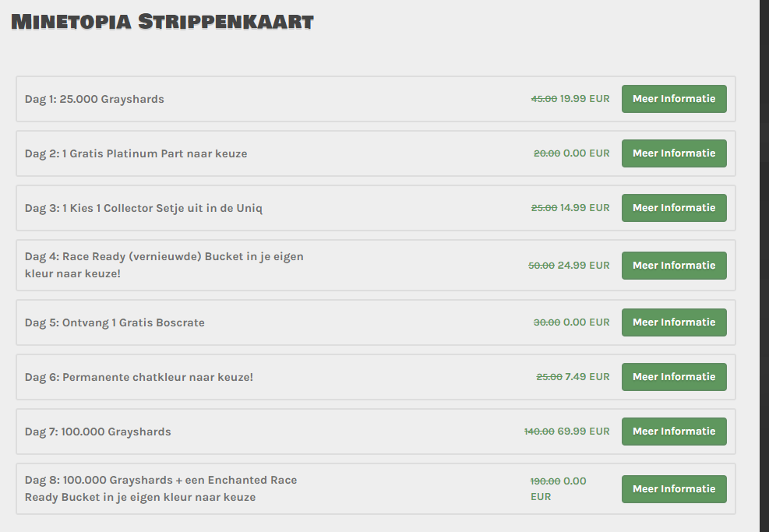Screen dimensions: 769x532
Task: Select 'Dag 5: Ontvang 1 Gratis Boscrate' title
Action: (x=115, y=322)
